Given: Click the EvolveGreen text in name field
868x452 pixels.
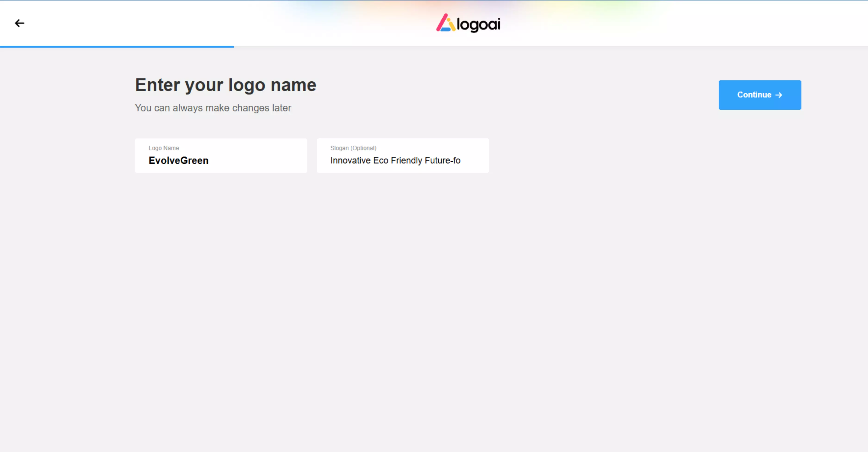Looking at the screenshot, I should coord(178,161).
